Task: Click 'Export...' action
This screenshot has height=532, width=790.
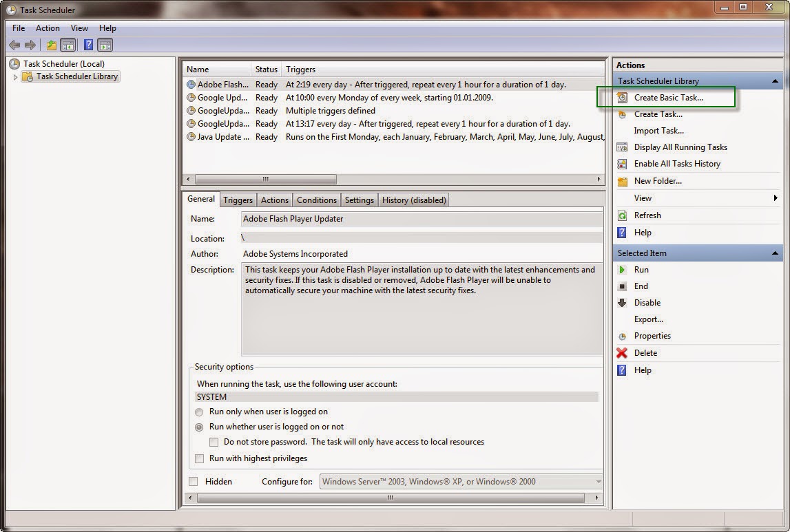Action: click(x=649, y=319)
